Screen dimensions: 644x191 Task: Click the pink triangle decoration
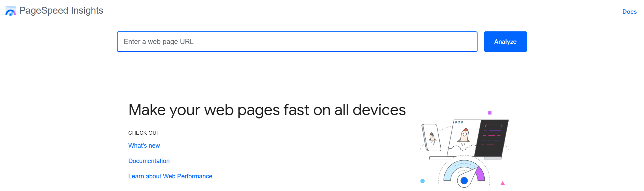click(x=502, y=183)
